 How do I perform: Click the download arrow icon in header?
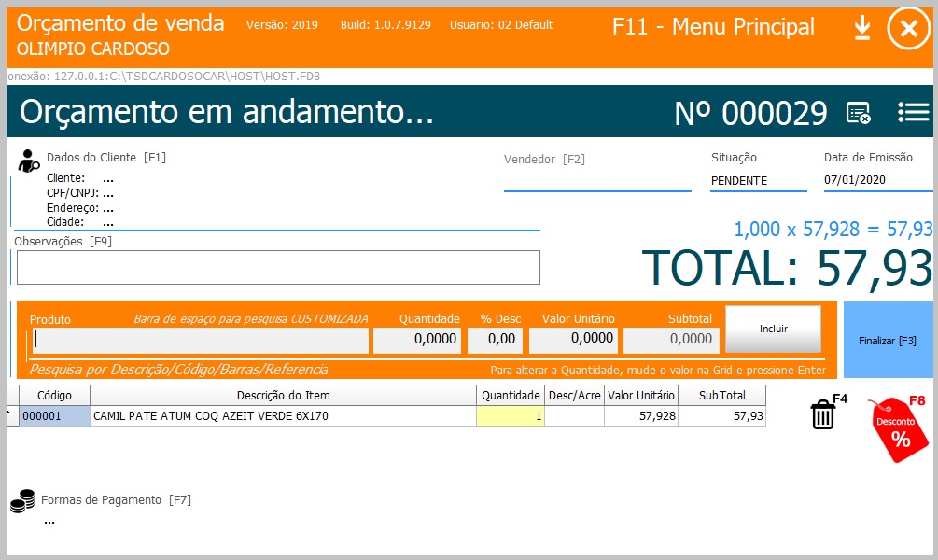[x=862, y=27]
